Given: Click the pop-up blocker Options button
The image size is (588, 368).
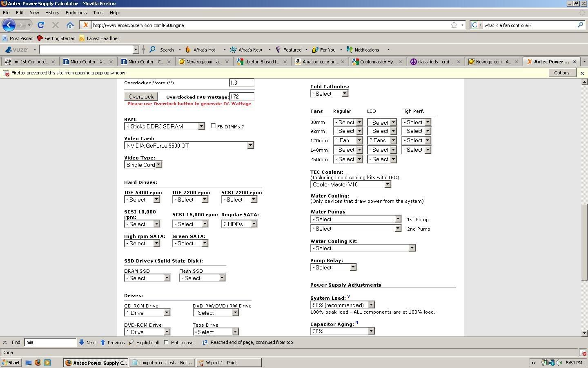Looking at the screenshot, I should click(x=561, y=73).
